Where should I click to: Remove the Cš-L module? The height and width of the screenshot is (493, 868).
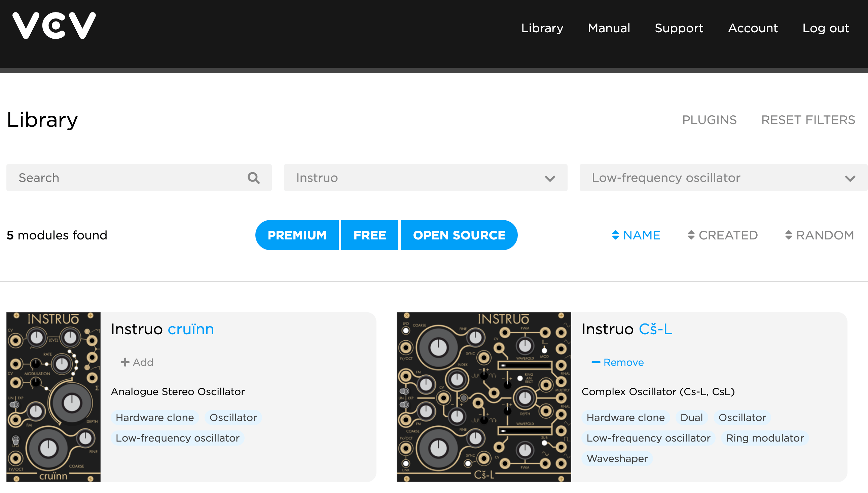point(618,362)
